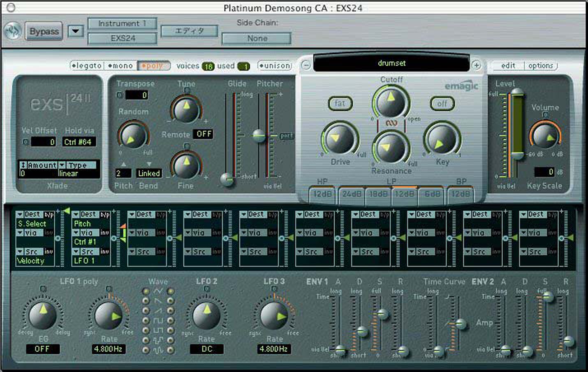Toggle the filter off button

tap(442, 104)
